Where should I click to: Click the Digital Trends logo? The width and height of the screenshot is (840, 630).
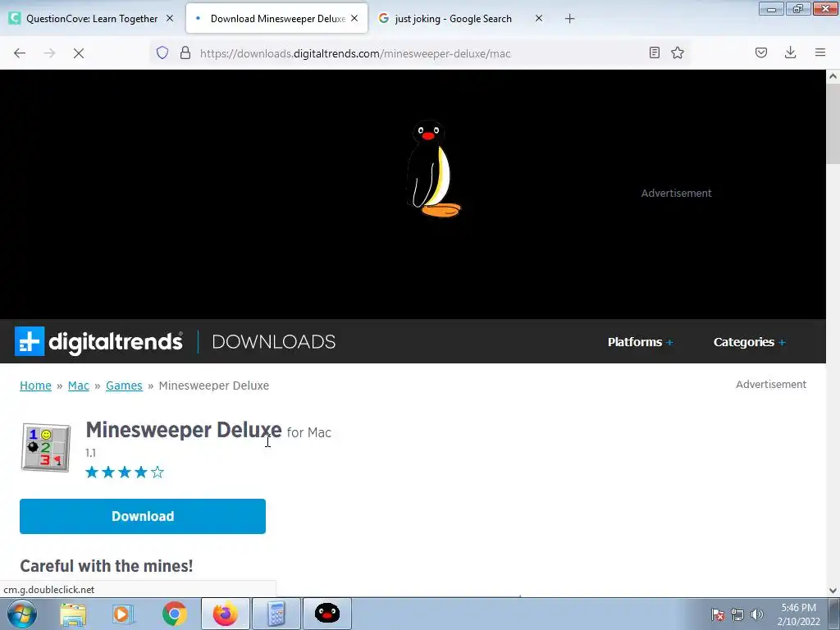click(x=98, y=341)
